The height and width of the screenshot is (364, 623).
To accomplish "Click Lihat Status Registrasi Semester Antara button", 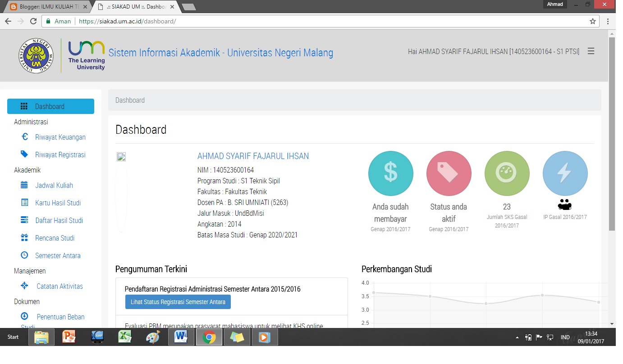I will pos(178,302).
